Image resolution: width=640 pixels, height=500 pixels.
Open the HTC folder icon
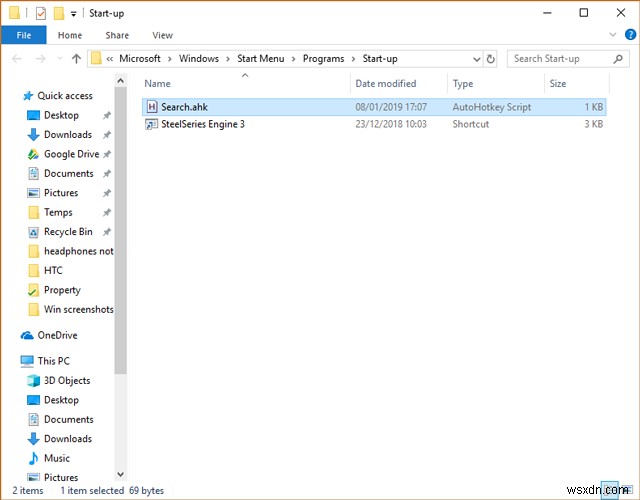coord(33,270)
